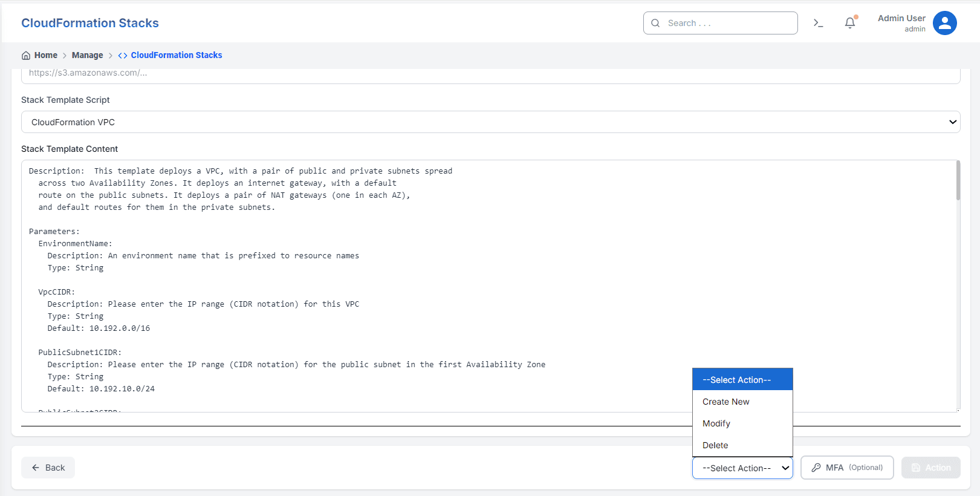Open the Select Action combo box

coord(742,468)
